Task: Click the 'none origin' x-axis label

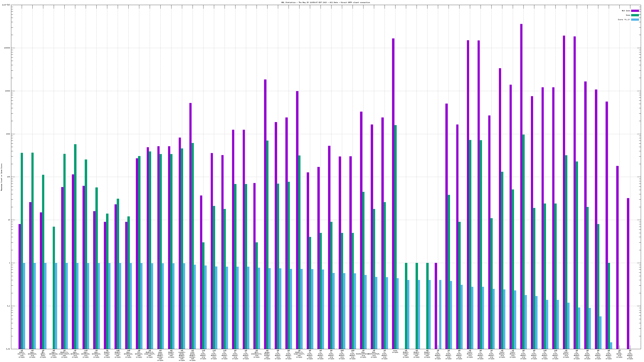Action: click(x=395, y=351)
